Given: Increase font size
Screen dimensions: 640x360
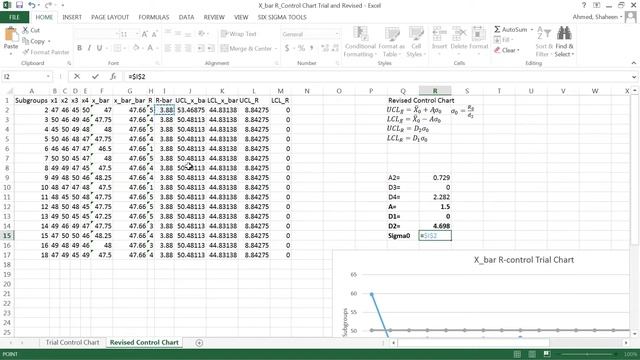Looking at the screenshot, I should pyautogui.click(x=145, y=34).
